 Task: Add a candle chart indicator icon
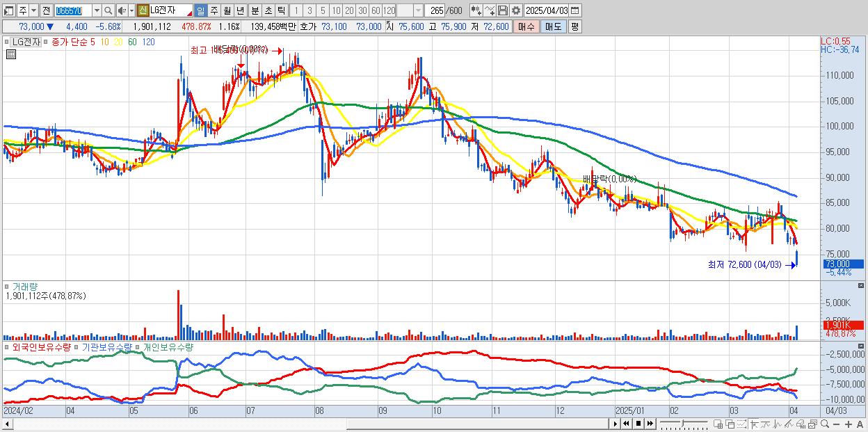click(476, 10)
